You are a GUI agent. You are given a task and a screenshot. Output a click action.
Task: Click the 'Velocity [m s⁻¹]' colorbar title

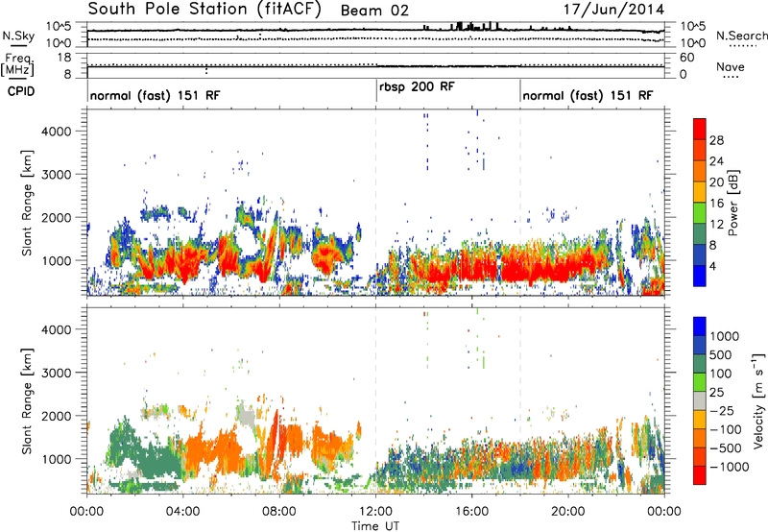tap(758, 400)
